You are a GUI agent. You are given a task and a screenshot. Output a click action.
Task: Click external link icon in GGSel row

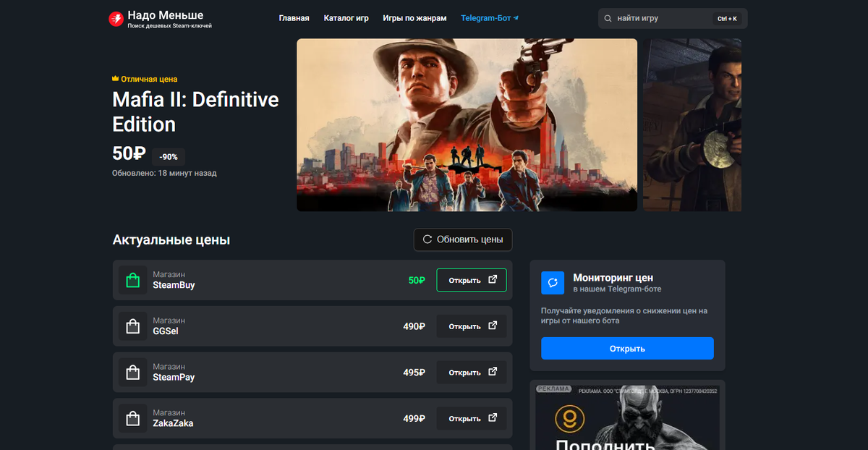click(493, 326)
